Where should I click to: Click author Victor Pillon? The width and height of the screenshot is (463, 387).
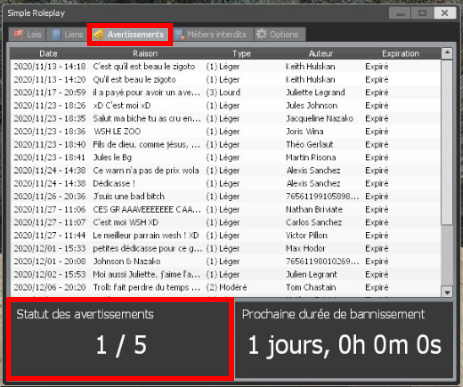point(306,235)
